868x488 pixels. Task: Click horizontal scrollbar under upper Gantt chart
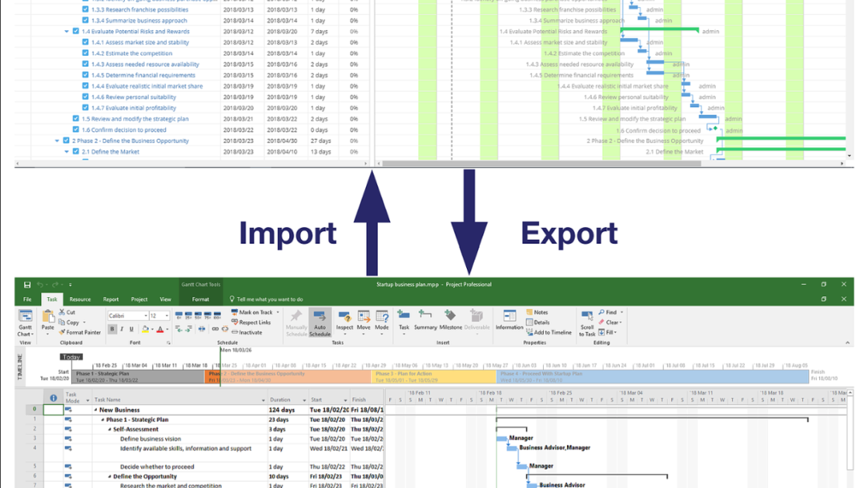click(x=541, y=164)
